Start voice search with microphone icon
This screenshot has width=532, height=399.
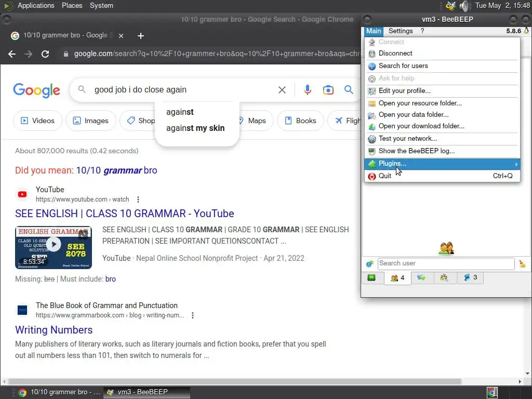[x=308, y=90]
